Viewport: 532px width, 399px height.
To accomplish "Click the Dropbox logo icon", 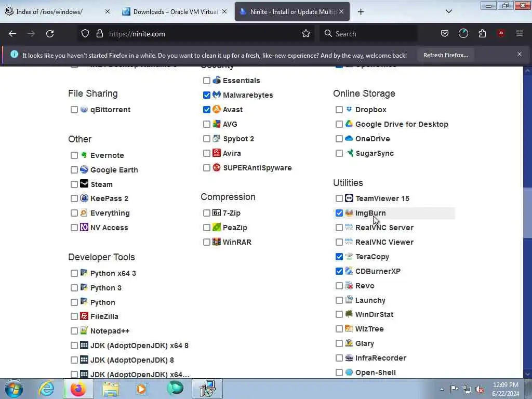I will pyautogui.click(x=349, y=109).
